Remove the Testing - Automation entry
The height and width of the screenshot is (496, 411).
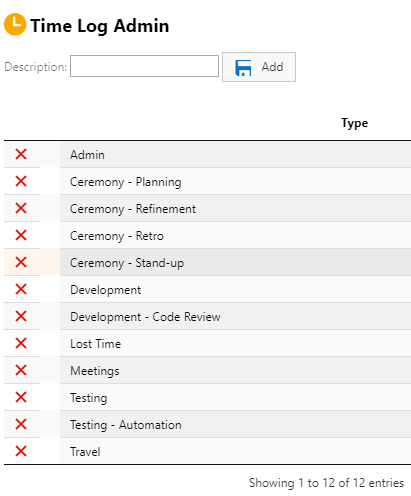[21, 424]
